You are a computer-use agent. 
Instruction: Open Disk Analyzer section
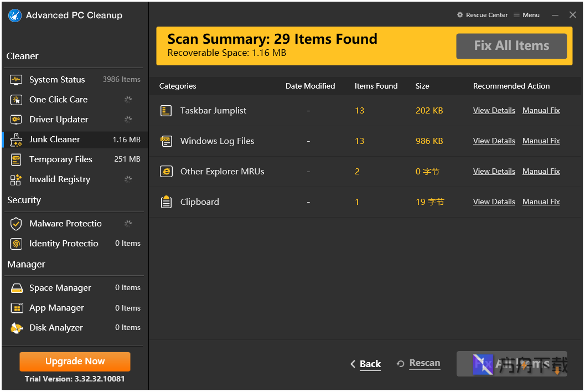(75, 328)
